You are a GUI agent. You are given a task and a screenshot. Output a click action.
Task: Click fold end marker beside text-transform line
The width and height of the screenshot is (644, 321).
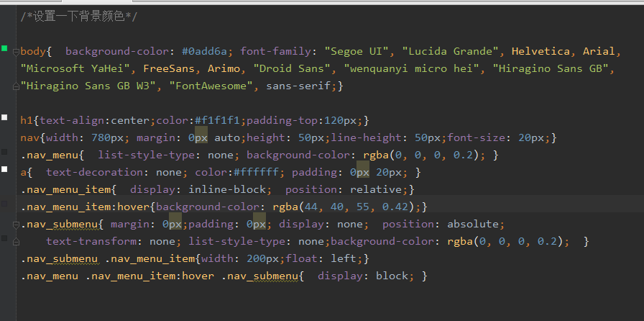16,242
